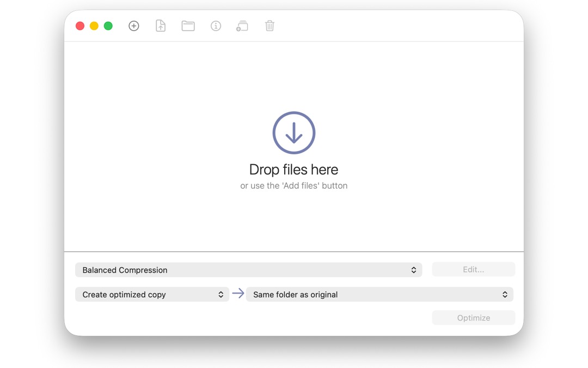The image size is (588, 368).
Task: Click the Drop files here heading
Action: pyautogui.click(x=293, y=170)
